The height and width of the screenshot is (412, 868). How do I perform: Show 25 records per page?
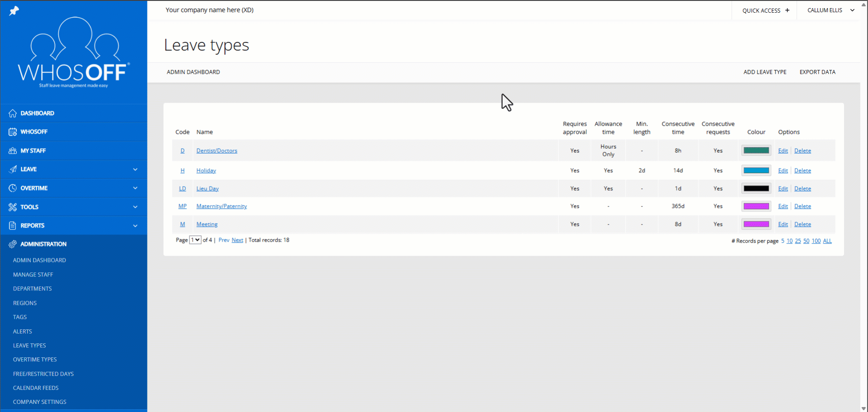pyautogui.click(x=798, y=241)
